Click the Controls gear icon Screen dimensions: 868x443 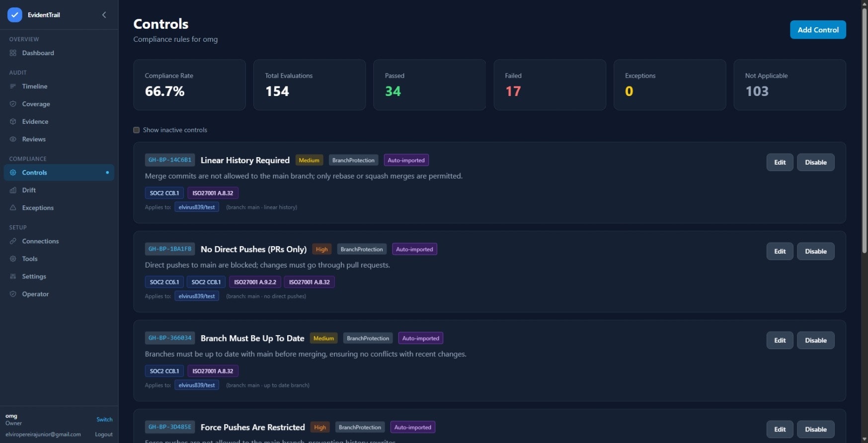13,173
